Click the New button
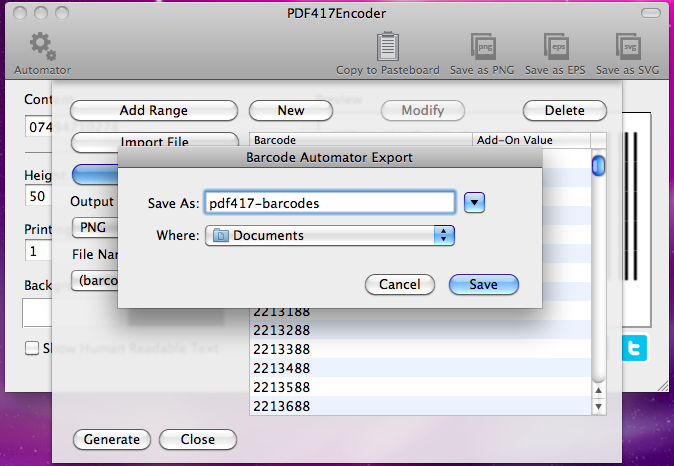 tap(291, 110)
